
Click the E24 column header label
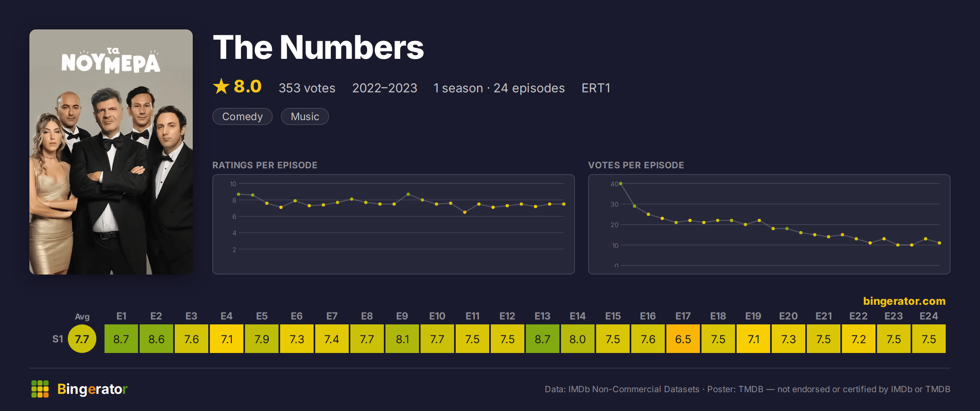click(x=929, y=316)
